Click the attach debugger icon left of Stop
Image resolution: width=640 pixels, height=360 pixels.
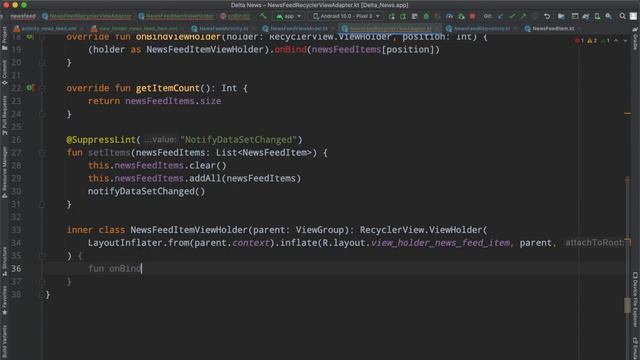[461, 16]
